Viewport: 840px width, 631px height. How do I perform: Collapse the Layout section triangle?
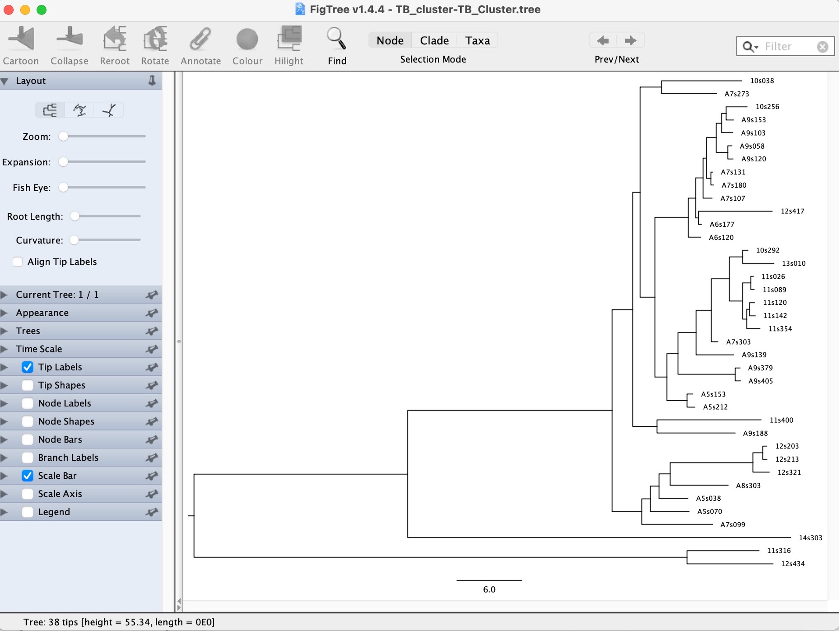point(5,81)
